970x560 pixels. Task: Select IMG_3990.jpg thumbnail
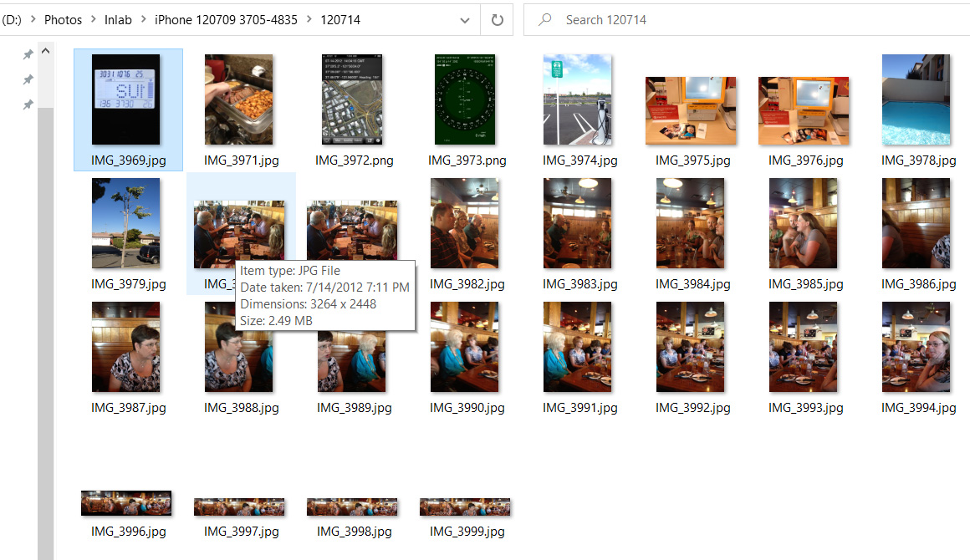click(x=465, y=347)
